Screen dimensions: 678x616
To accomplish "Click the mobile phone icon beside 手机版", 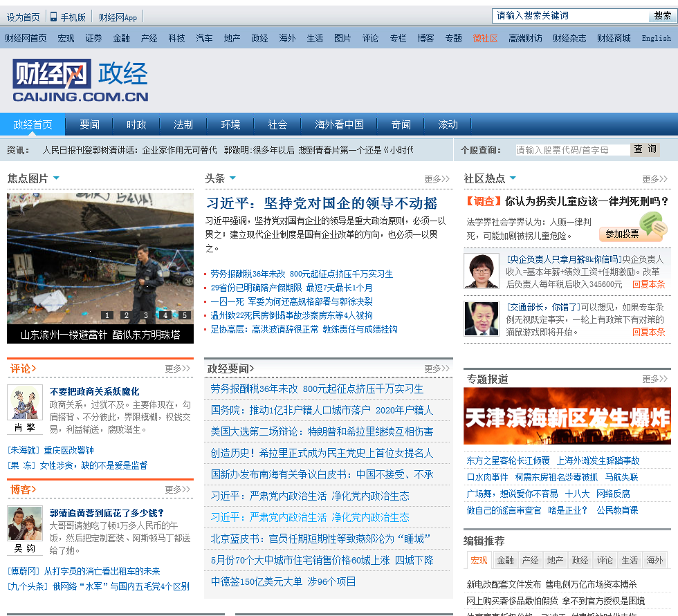I will [x=54, y=17].
